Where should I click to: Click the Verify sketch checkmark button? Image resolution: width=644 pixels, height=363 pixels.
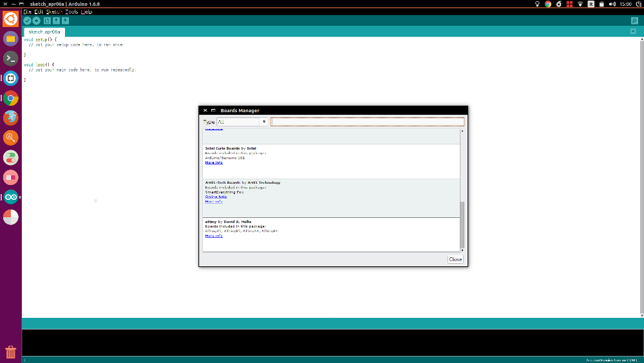(x=27, y=21)
